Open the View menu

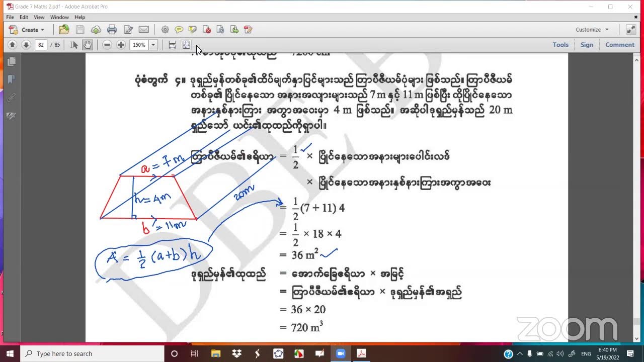coord(39,17)
